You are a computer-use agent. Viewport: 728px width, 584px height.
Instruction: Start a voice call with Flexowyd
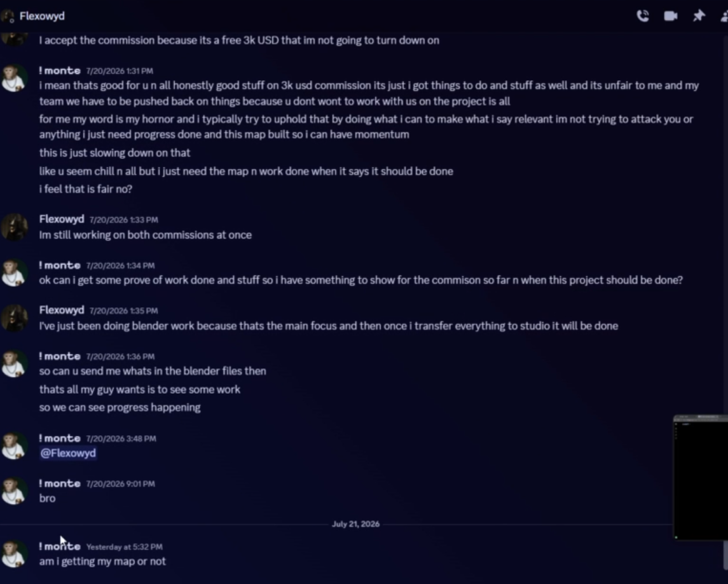[x=643, y=17]
